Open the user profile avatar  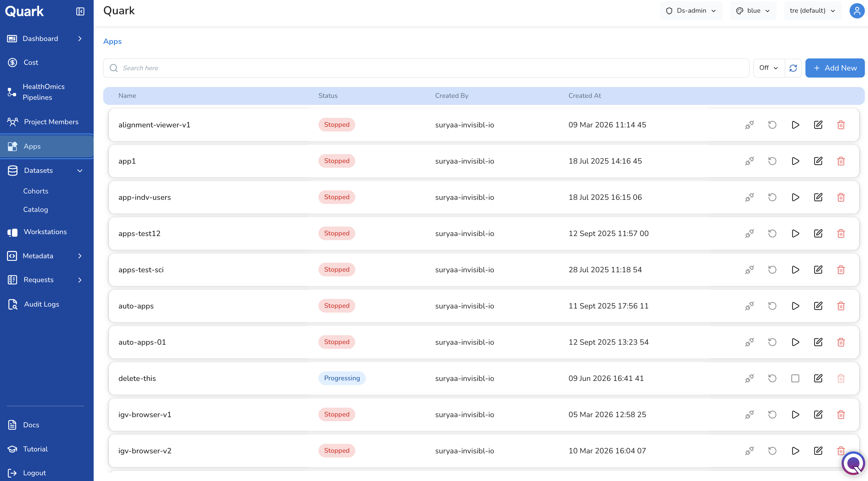tap(857, 11)
